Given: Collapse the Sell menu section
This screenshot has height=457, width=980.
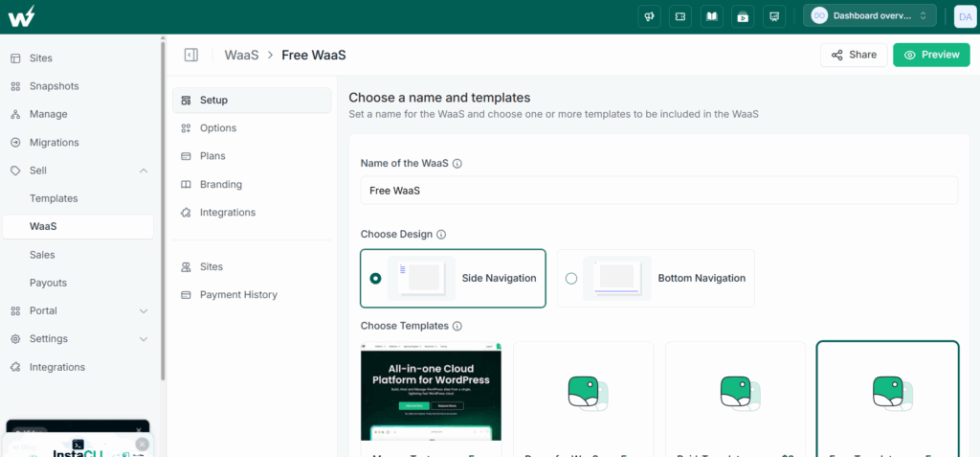Looking at the screenshot, I should (x=144, y=171).
